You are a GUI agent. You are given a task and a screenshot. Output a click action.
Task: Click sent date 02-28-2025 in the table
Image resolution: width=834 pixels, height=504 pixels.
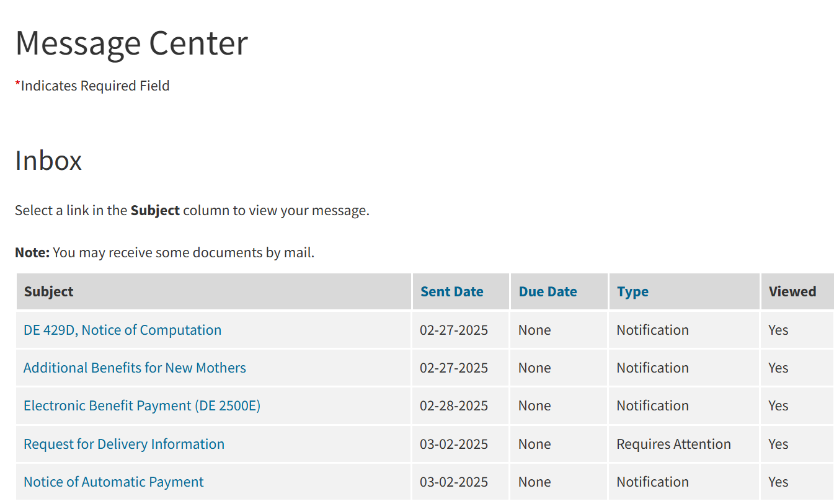tap(454, 405)
